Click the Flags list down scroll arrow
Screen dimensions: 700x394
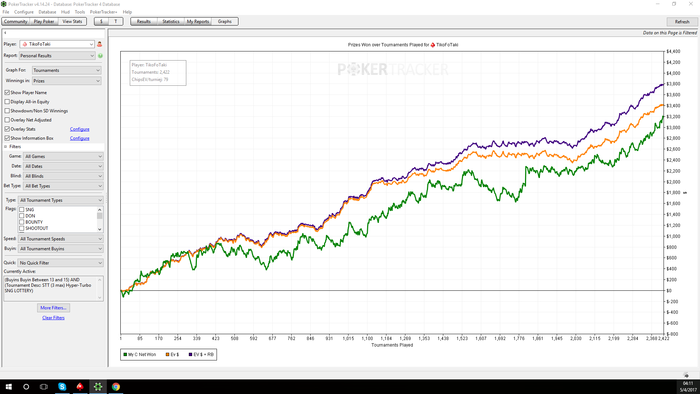(x=100, y=229)
